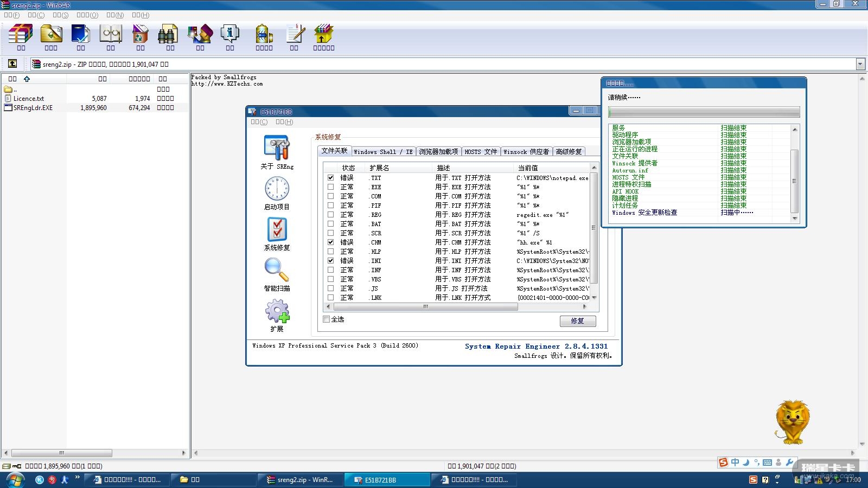The width and height of the screenshot is (868, 488).
Task: Expand the taskbar quick launch chevron
Action: point(78,478)
